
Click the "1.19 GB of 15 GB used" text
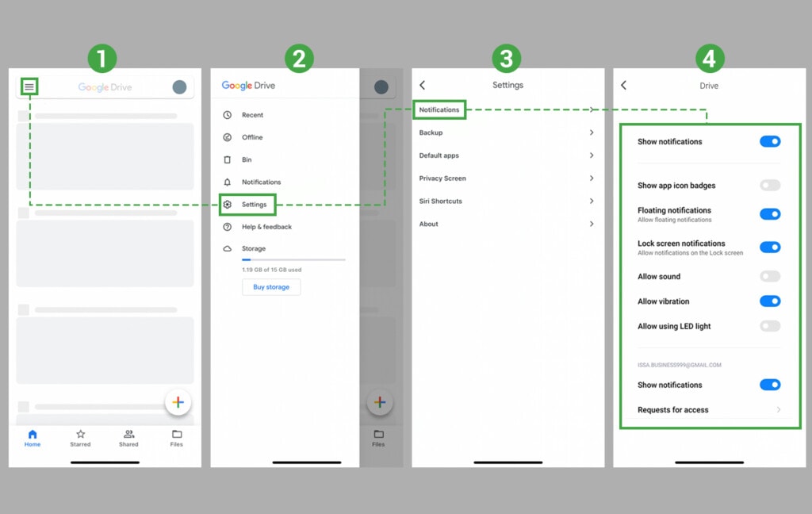point(272,270)
